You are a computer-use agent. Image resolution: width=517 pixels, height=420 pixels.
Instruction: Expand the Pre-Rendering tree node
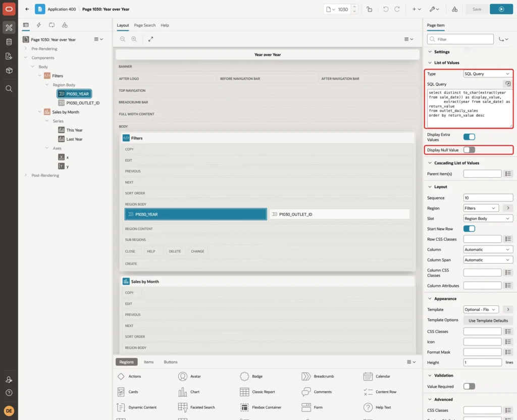coord(25,48)
